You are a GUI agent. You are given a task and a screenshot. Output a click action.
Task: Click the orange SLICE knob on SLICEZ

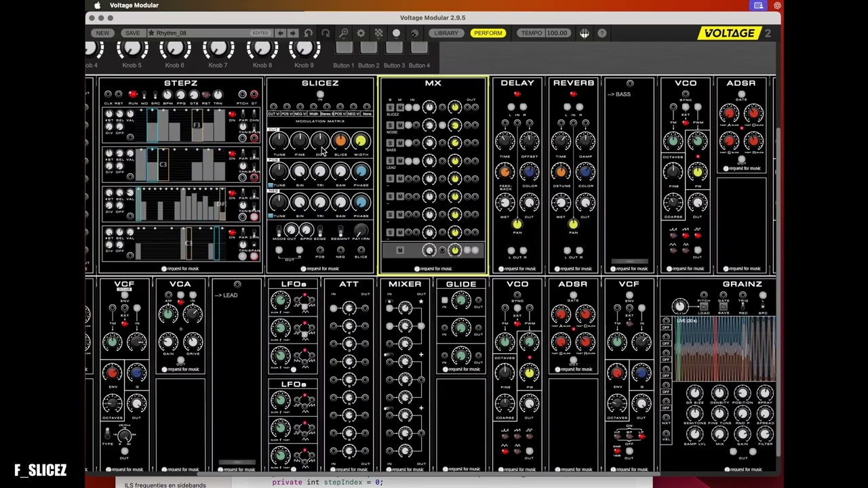340,140
